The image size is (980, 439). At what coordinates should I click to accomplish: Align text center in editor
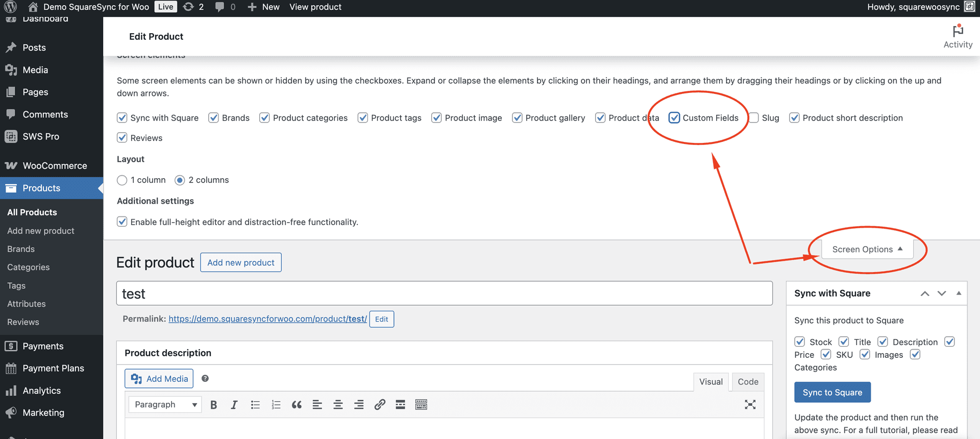pyautogui.click(x=338, y=405)
